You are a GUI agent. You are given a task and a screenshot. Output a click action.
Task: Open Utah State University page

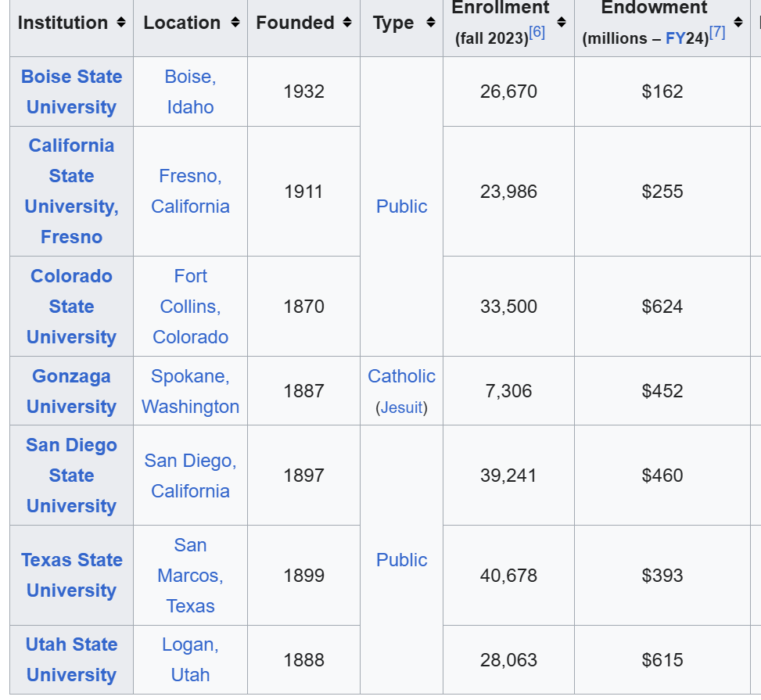pos(71,659)
